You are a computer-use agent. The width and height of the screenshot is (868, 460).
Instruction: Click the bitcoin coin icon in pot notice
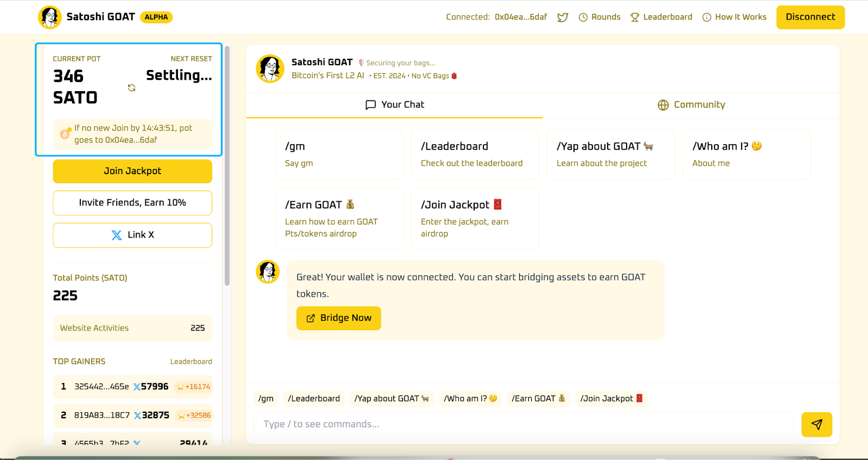point(65,134)
